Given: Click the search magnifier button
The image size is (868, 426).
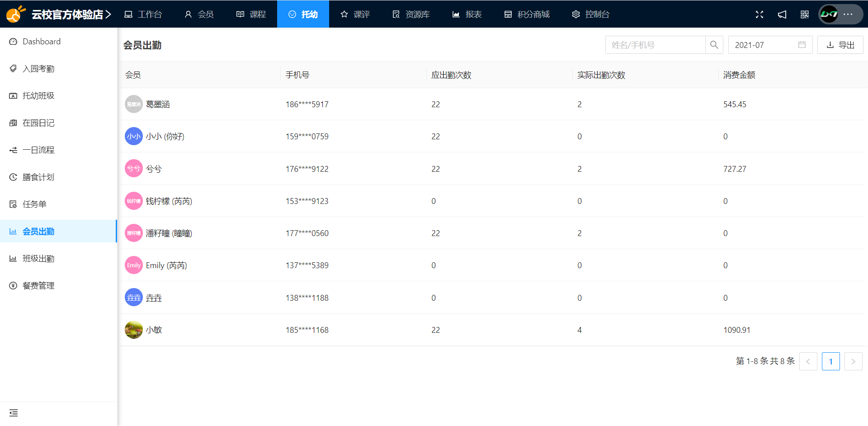Looking at the screenshot, I should click(714, 45).
